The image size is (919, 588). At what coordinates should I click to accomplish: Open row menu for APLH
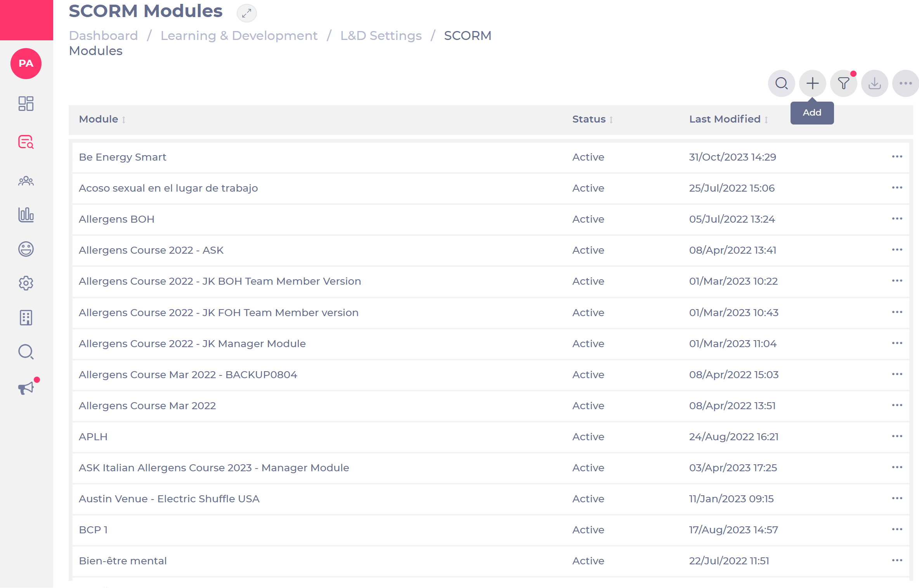897,436
